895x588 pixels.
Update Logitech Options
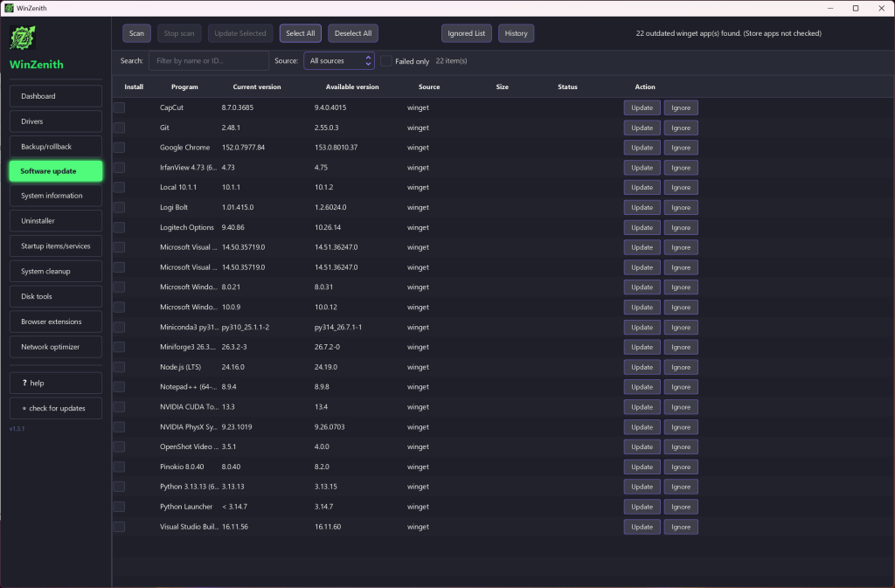[x=642, y=227]
